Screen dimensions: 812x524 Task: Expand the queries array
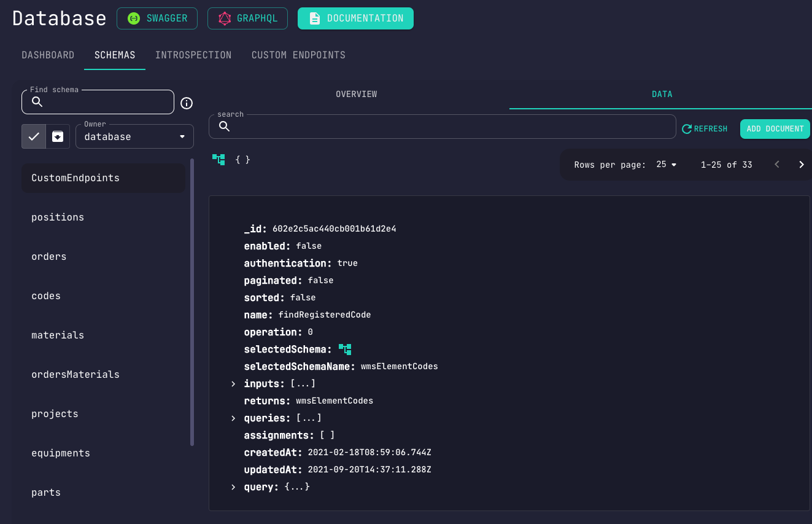coord(233,418)
